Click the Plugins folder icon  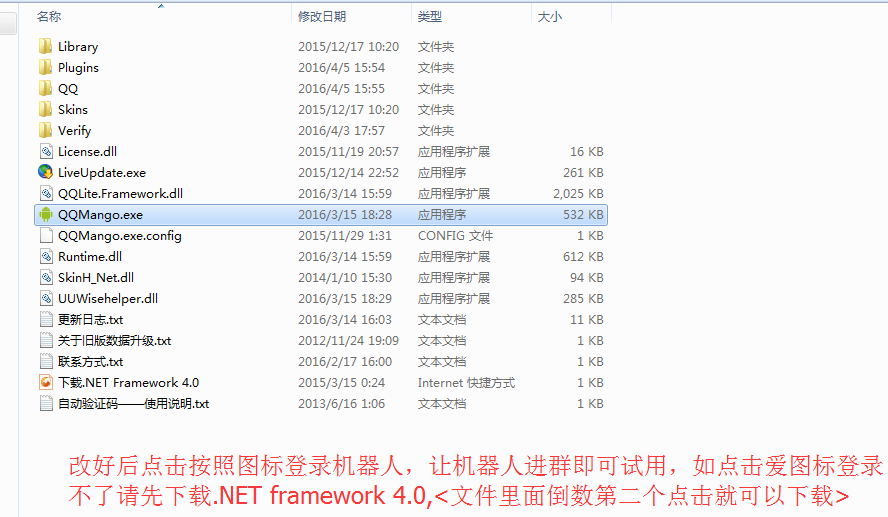46,67
